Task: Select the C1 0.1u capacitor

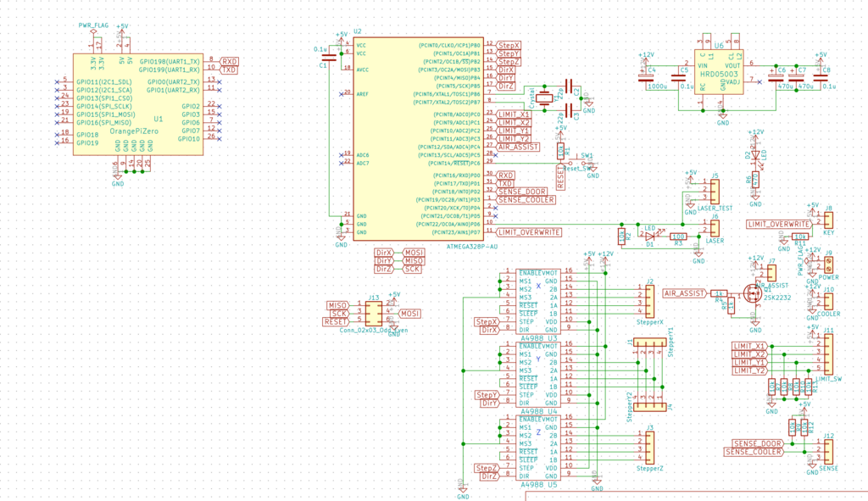Action: (329, 57)
